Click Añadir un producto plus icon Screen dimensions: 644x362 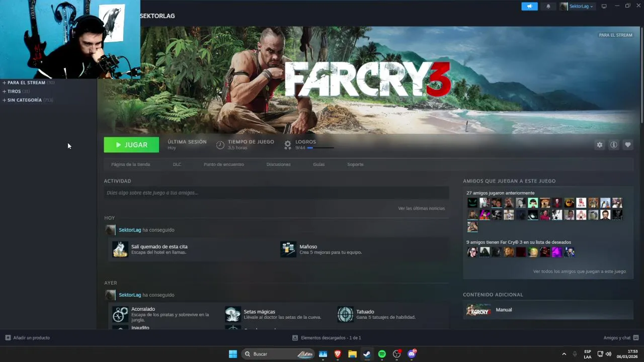click(x=8, y=338)
